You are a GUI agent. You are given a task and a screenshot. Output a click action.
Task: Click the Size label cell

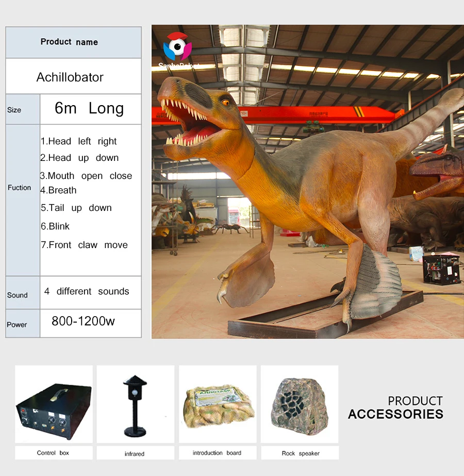tap(14, 110)
